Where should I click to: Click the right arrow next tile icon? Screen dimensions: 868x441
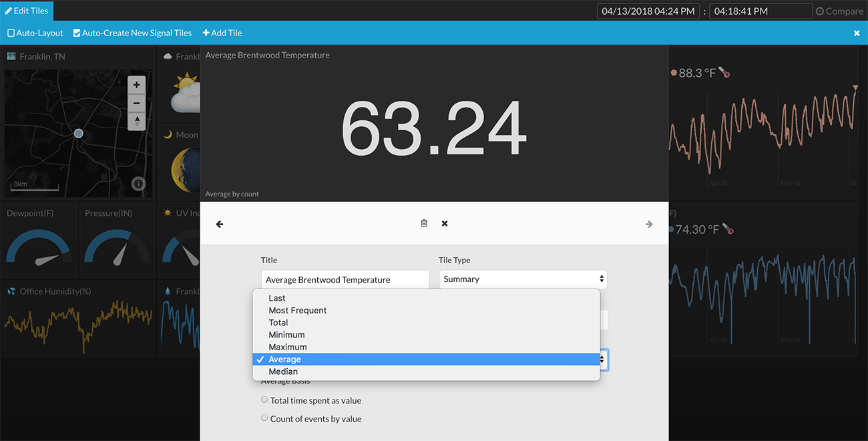(649, 225)
